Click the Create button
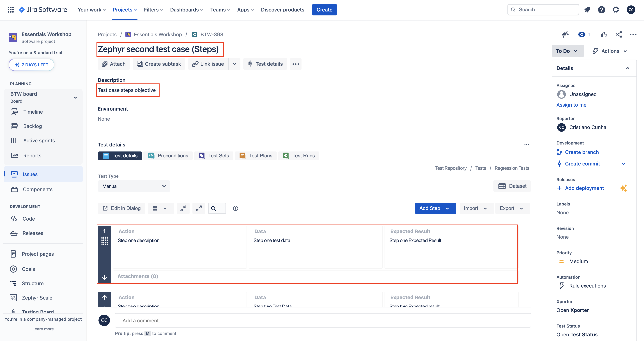The height and width of the screenshot is (341, 644). pyautogui.click(x=324, y=10)
